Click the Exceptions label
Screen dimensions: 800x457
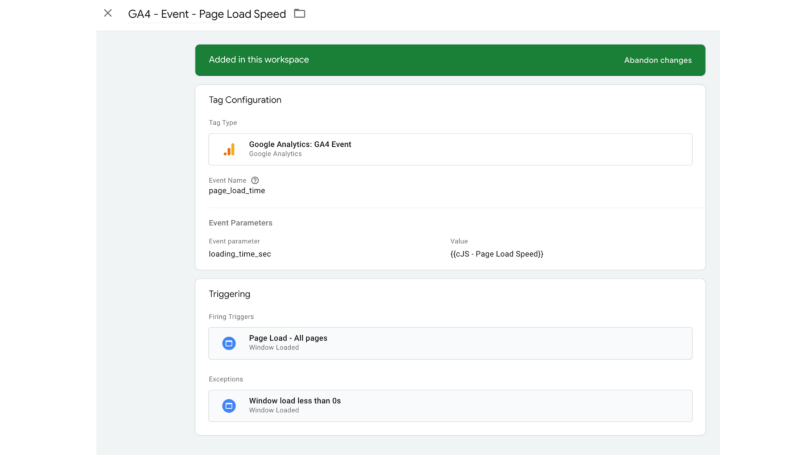coord(225,379)
